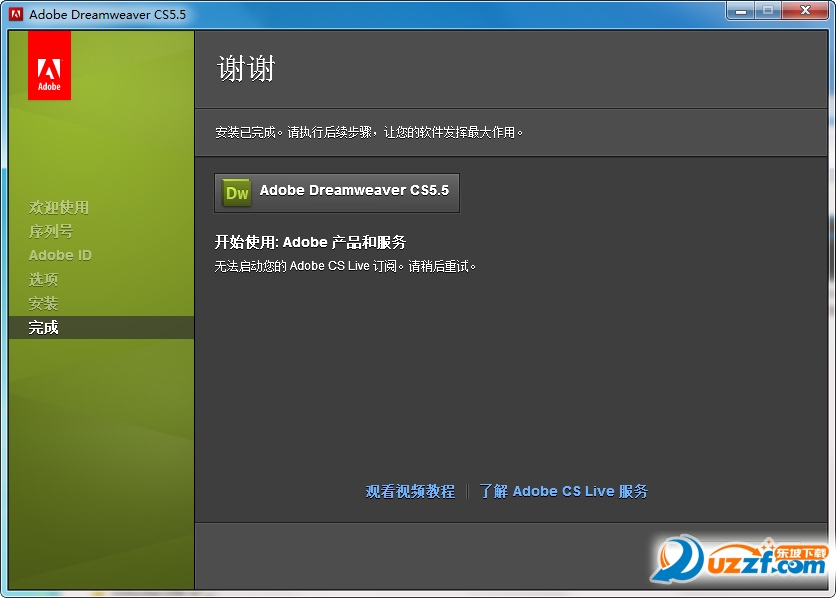Open the 了解 Adobe CS Live 服务 link

click(563, 491)
